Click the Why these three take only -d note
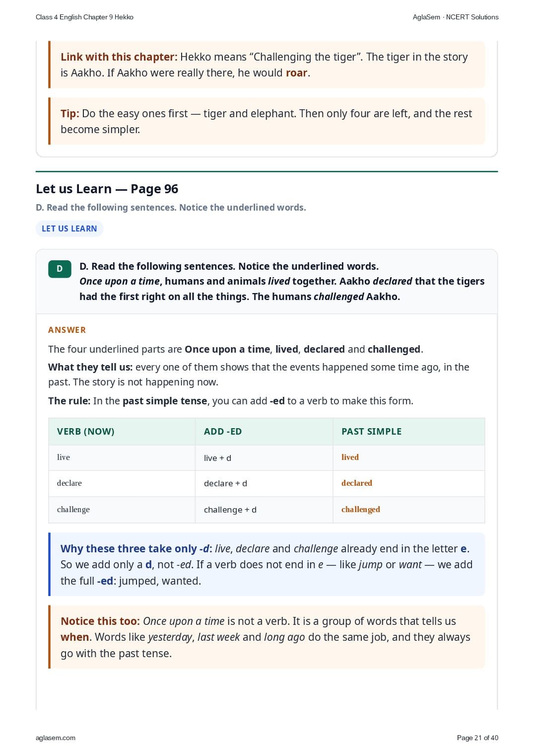Viewport: 534px width, 756px height. pos(267,564)
